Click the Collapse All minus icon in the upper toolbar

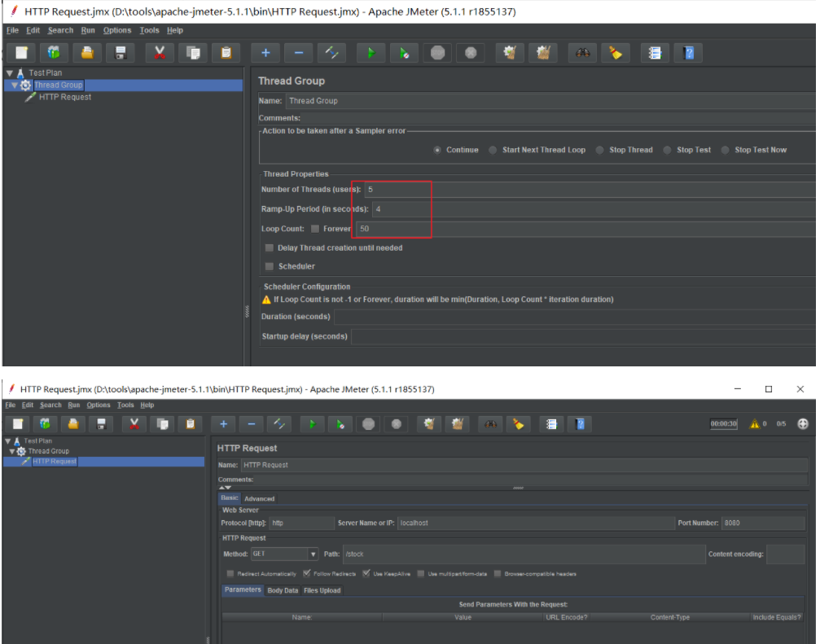tap(299, 53)
